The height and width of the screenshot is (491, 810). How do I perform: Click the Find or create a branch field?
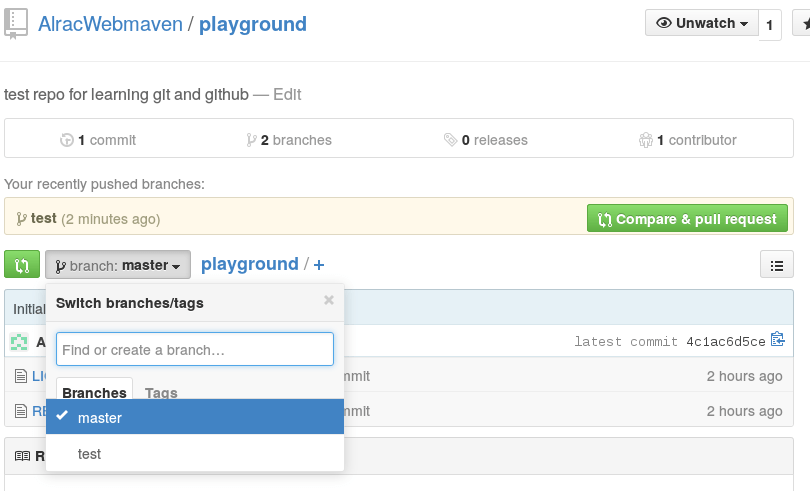pyautogui.click(x=195, y=350)
